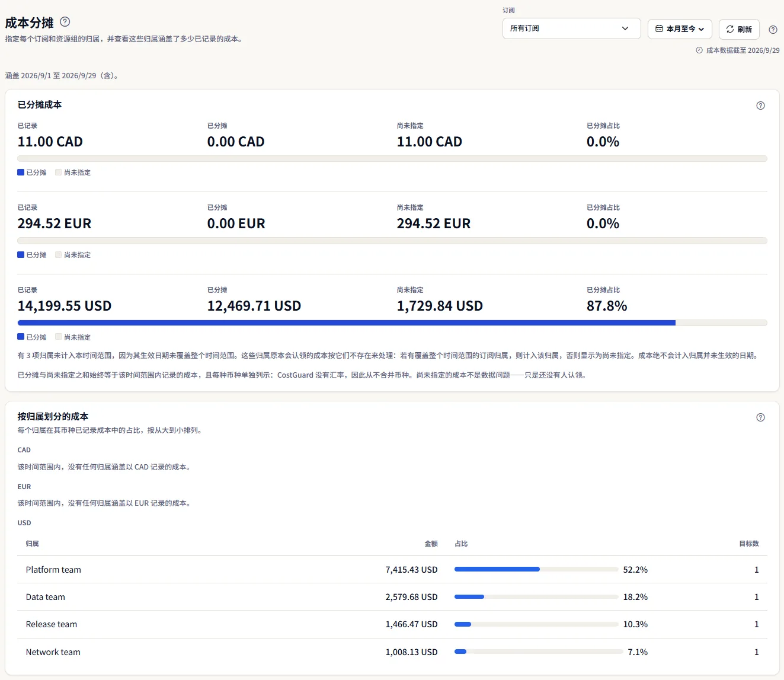Click the 1,729.84 USD unassigned total
The image size is (784, 680).
440,306
